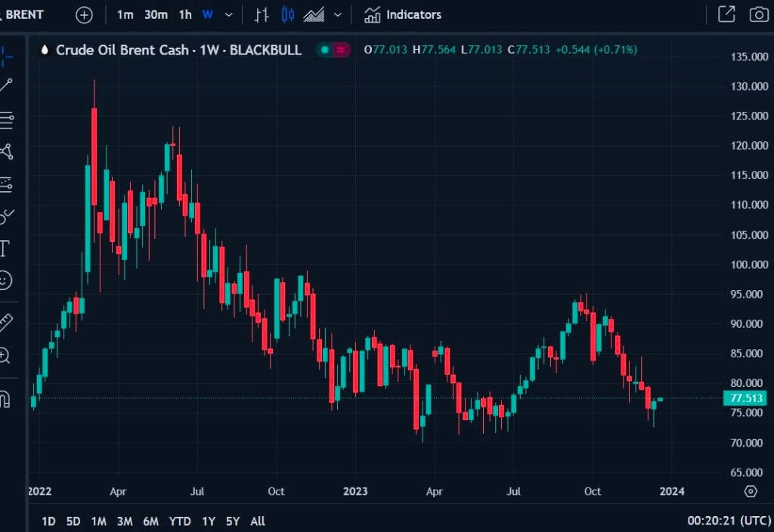Select the YTD date range
Viewport: 774px width, 532px height.
[179, 521]
